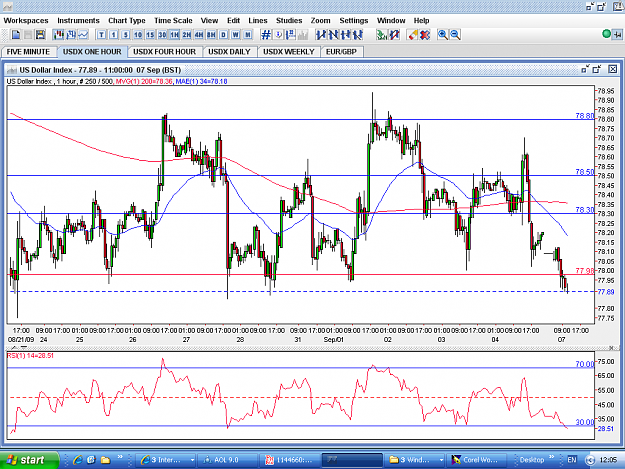
Task: Click the save workspace floppy icon
Action: (40, 35)
